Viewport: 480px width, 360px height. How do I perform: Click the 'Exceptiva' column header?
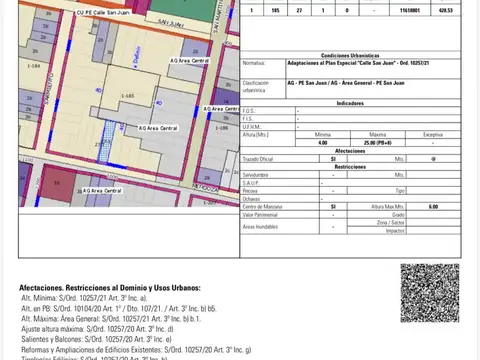(x=433, y=135)
